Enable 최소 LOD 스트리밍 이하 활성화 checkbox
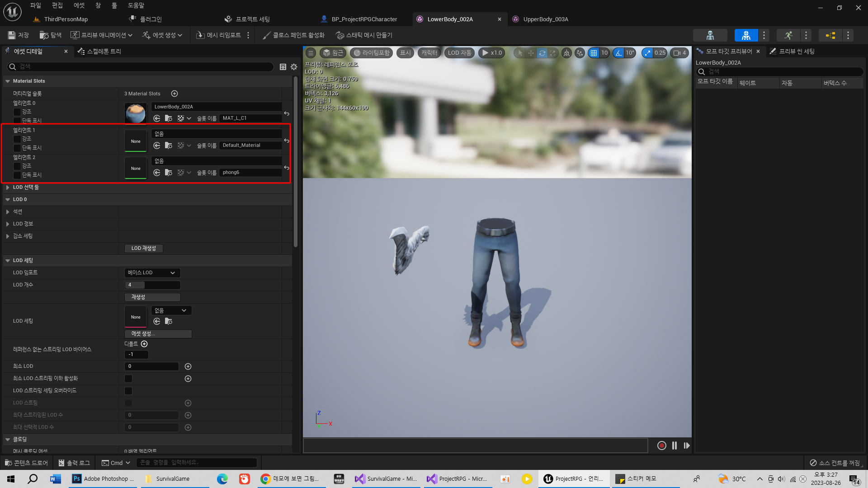Screen dimensions: 868x488 click(x=128, y=379)
